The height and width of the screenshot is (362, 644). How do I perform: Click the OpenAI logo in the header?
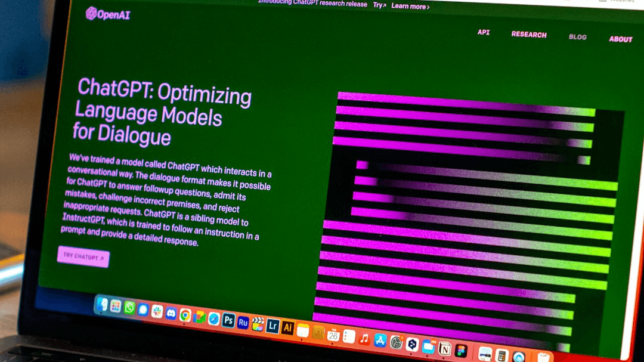(107, 14)
